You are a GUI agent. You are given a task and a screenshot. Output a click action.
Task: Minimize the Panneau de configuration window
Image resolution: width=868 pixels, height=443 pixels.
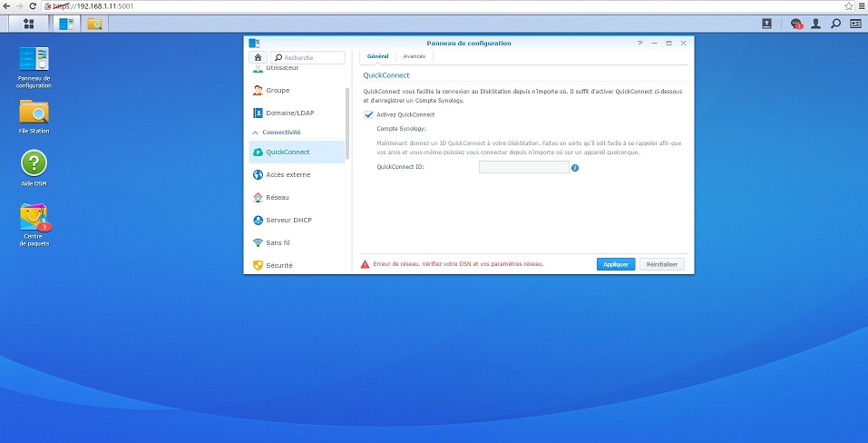click(x=654, y=44)
